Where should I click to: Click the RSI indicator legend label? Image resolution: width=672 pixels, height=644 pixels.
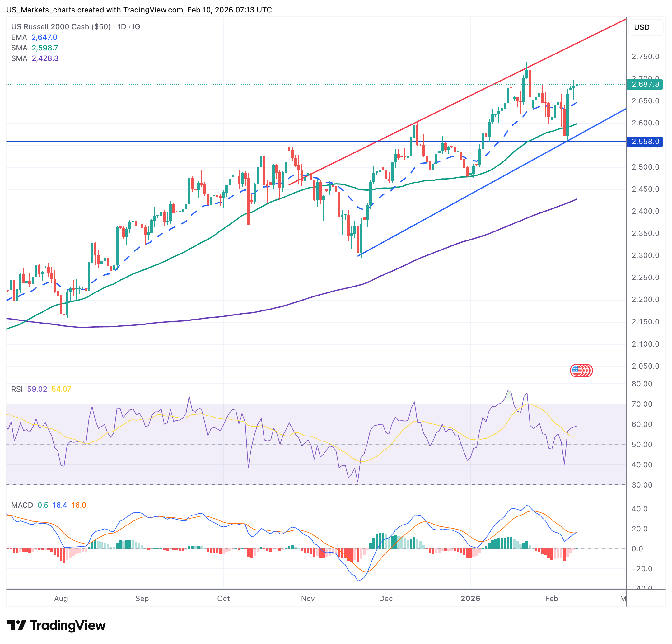(17, 389)
